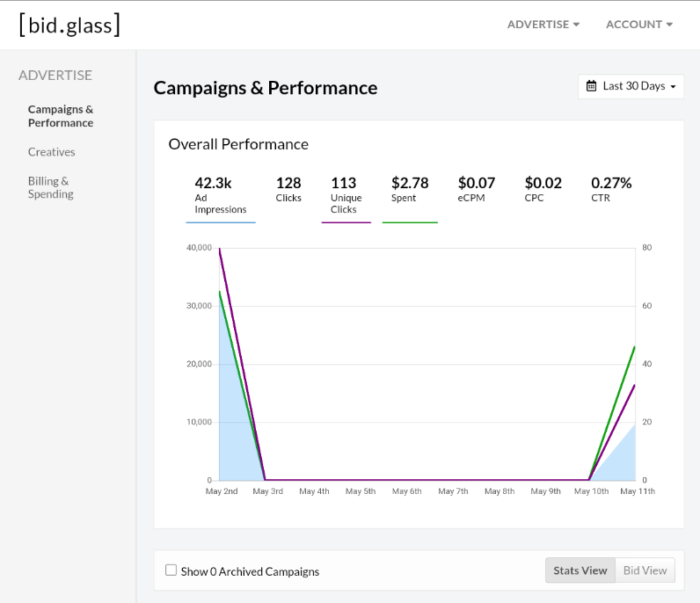This screenshot has width=700, height=603.
Task: Toggle the Ad Impressions metric series
Action: pyautogui.click(x=220, y=195)
